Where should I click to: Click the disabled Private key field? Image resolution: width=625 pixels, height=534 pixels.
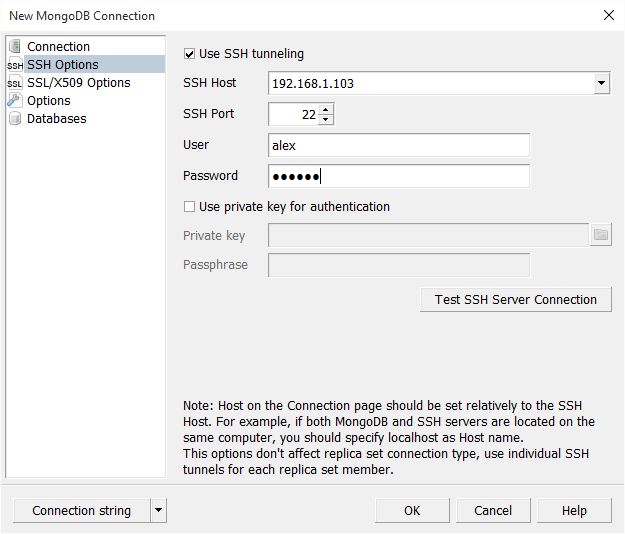coord(428,235)
